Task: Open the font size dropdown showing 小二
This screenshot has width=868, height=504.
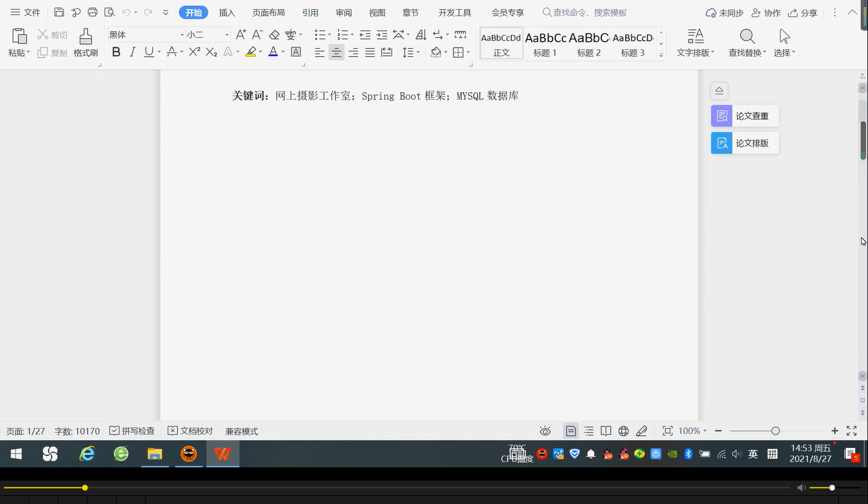Action: point(224,34)
